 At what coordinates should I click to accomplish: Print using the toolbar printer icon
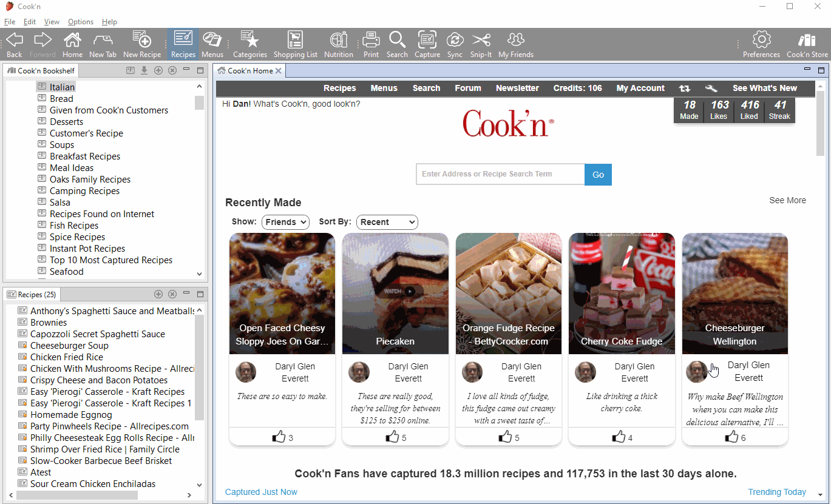(371, 45)
